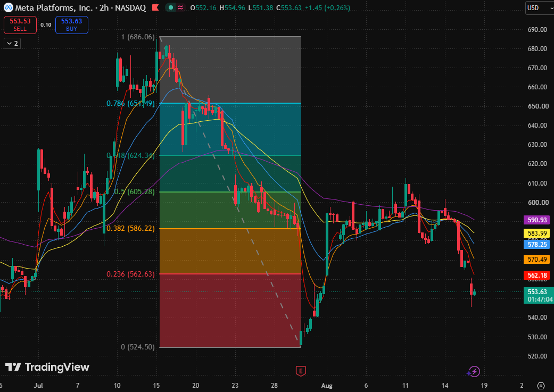The image size is (554, 392).
Task: Click the blue 578.25 price axis label
Action: click(536, 244)
